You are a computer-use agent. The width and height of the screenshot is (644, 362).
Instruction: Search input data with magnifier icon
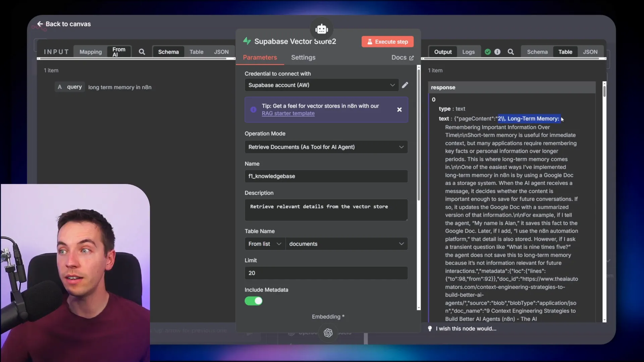coord(142,52)
